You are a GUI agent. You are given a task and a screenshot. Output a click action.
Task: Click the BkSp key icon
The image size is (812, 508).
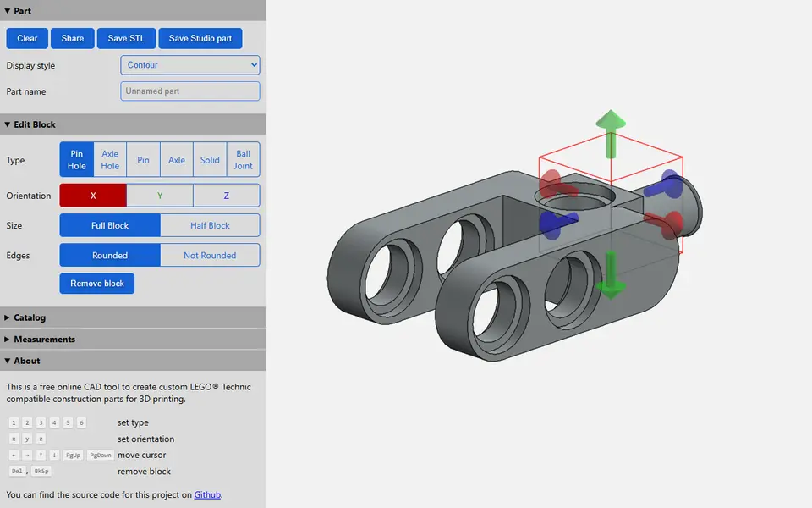pos(41,471)
